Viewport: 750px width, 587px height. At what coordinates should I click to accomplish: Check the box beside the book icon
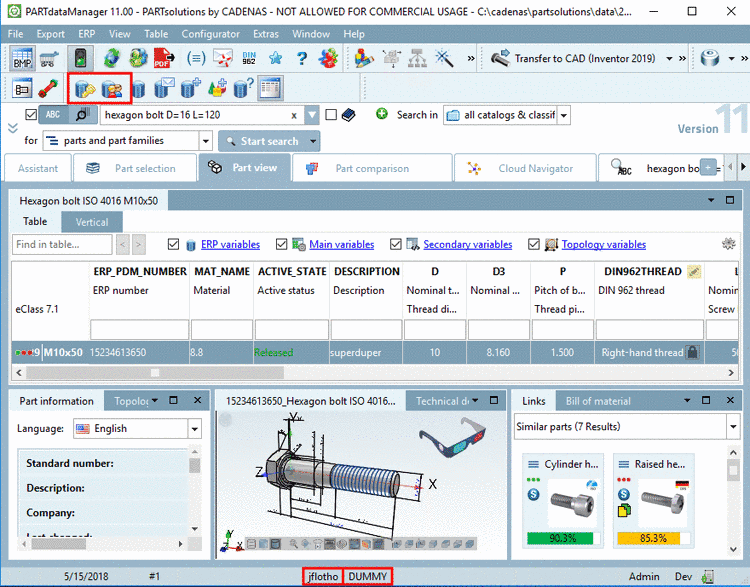(331, 114)
